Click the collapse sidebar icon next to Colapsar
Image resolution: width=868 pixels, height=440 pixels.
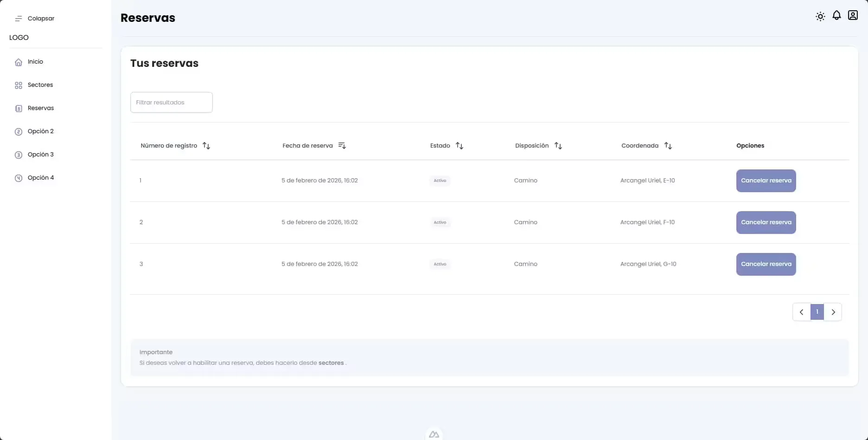coord(19,18)
